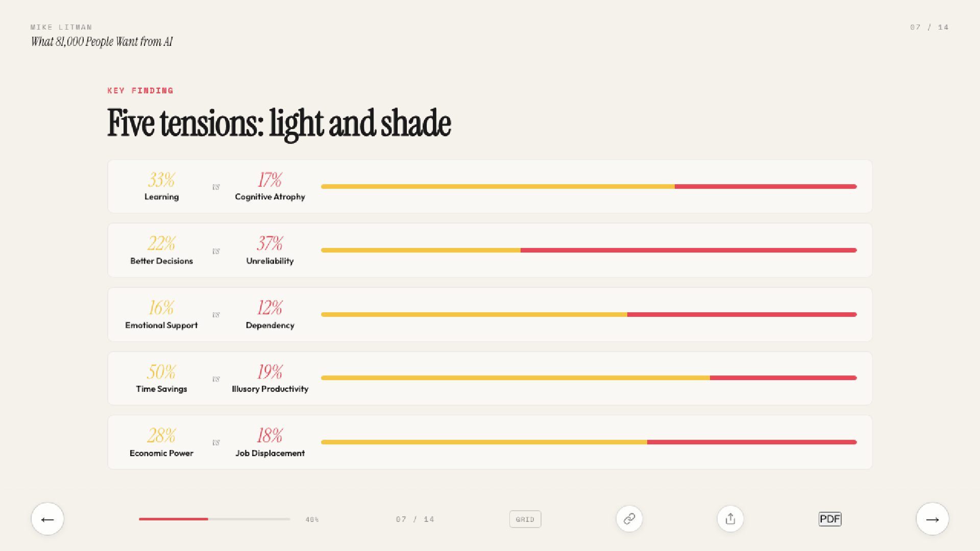Go to previous slide with left arrow
The height and width of the screenshot is (551, 980).
(x=47, y=519)
